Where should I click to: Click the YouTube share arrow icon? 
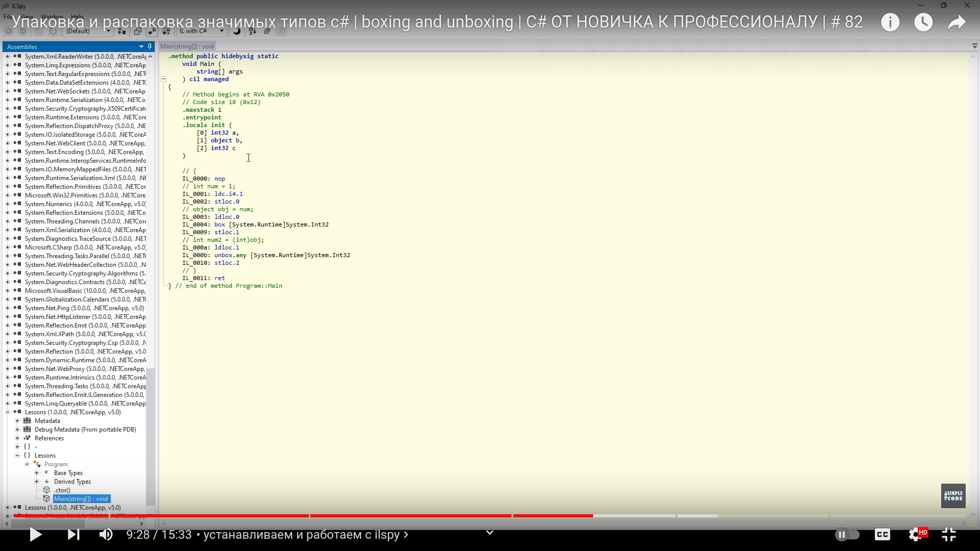956,22
